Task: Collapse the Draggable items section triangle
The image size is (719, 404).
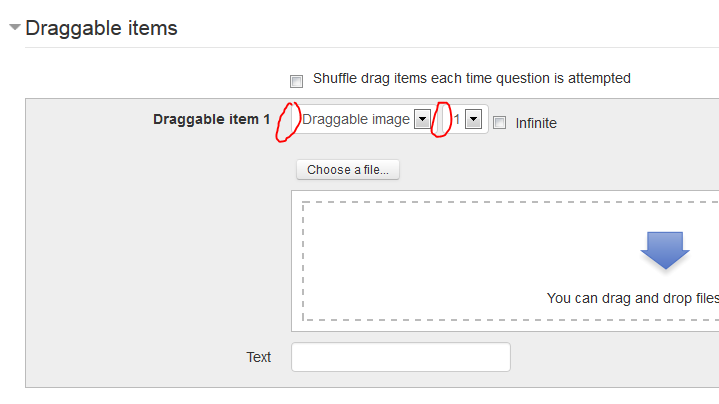Action: (15, 27)
